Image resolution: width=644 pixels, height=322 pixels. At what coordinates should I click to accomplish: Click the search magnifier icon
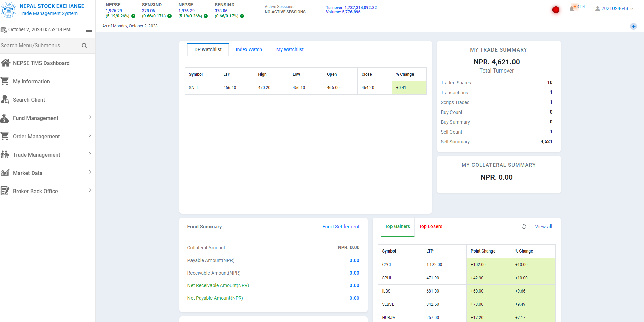(x=84, y=46)
